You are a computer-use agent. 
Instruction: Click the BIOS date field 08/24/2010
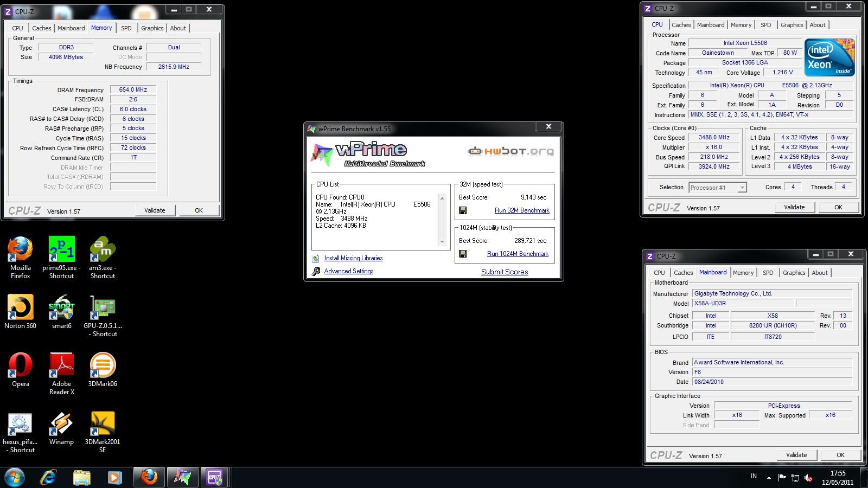[x=772, y=382]
